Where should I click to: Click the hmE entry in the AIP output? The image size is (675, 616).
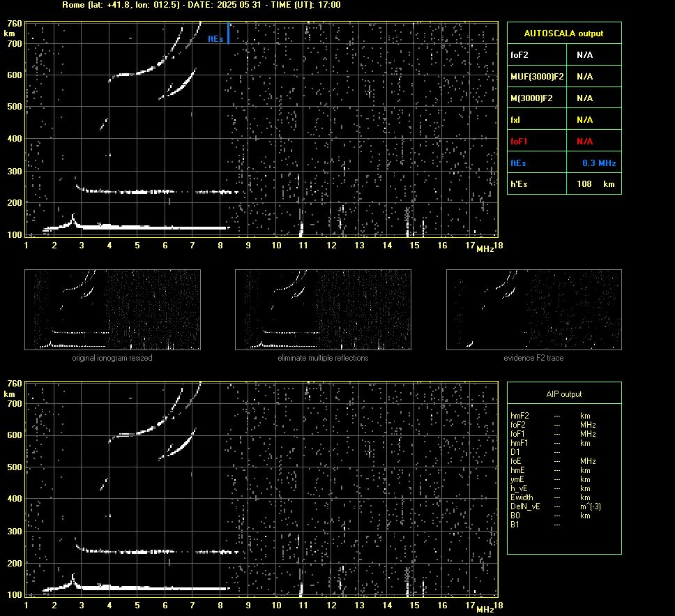(517, 470)
